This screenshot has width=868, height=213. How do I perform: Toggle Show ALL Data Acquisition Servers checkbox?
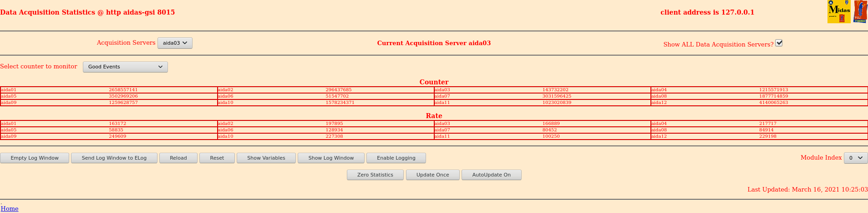coord(779,43)
